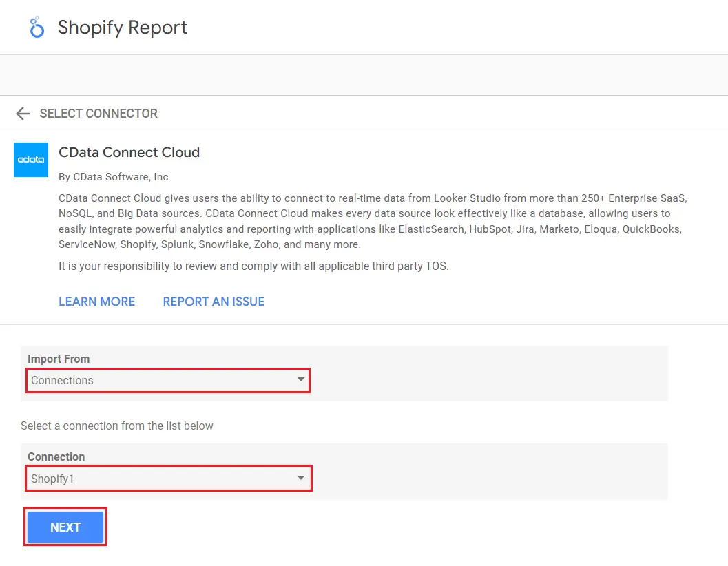This screenshot has height=566, width=728.
Task: Open the Connection dropdown arrow
Action: 301,478
